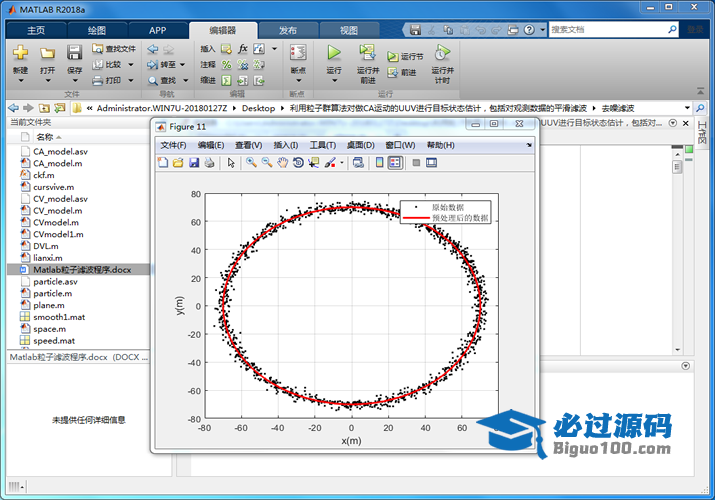Activate the Rotate 3D tool in figure toolbar
The height and width of the screenshot is (500, 715).
point(298,162)
